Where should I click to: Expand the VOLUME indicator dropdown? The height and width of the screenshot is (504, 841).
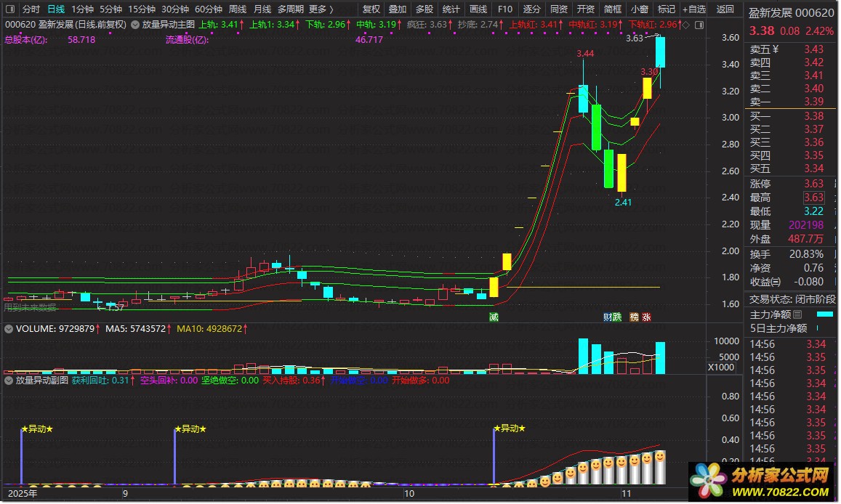(9, 329)
